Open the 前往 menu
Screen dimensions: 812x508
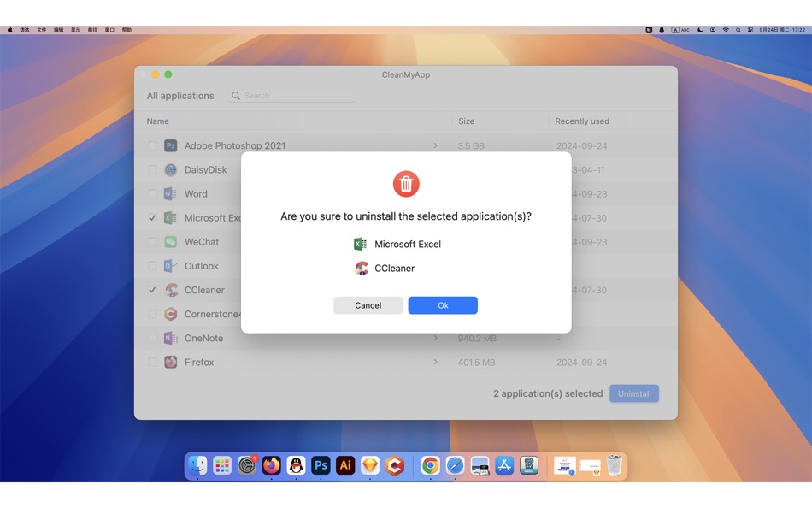(x=92, y=30)
